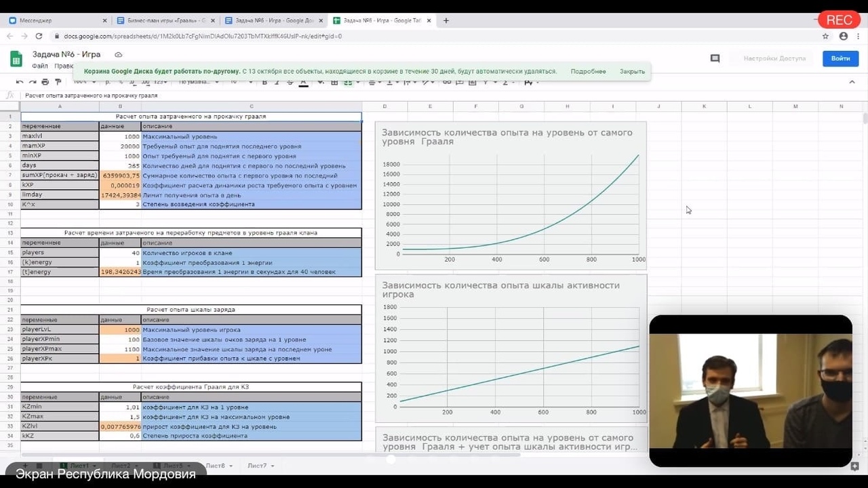This screenshot has width=868, height=488.
Task: Dismiss banner with Закрыть
Action: [632, 71]
